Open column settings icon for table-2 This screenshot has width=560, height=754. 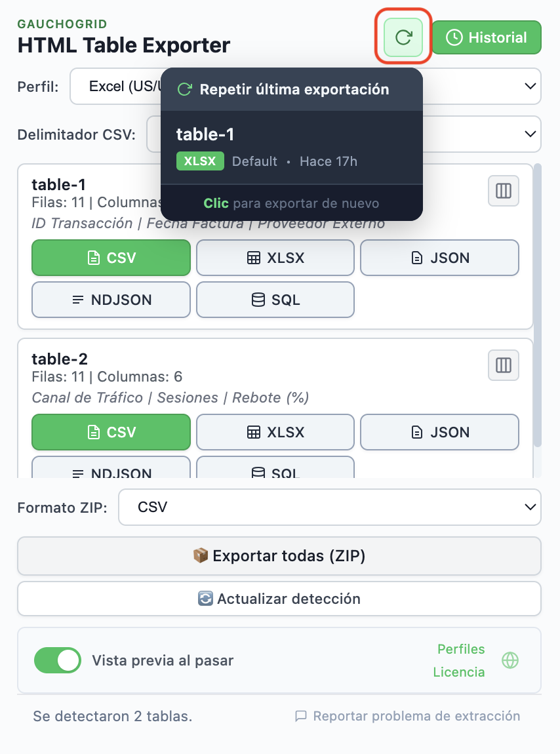[x=503, y=365]
